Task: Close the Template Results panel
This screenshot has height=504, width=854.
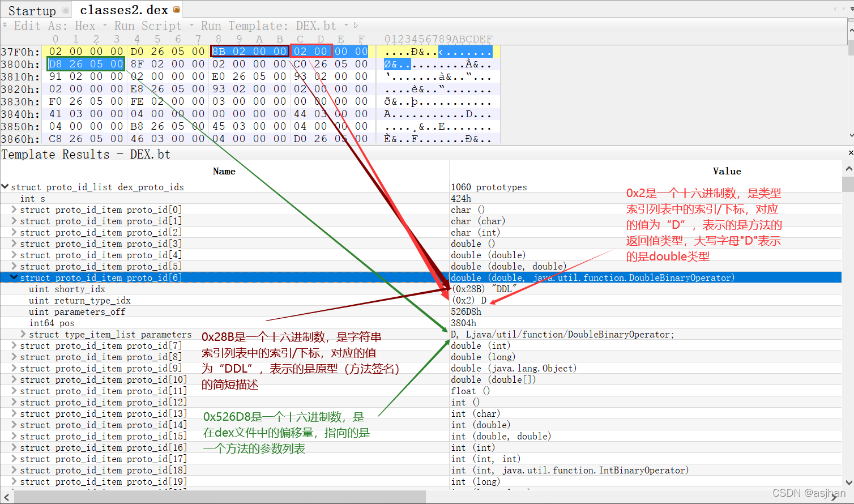Action: point(851,153)
